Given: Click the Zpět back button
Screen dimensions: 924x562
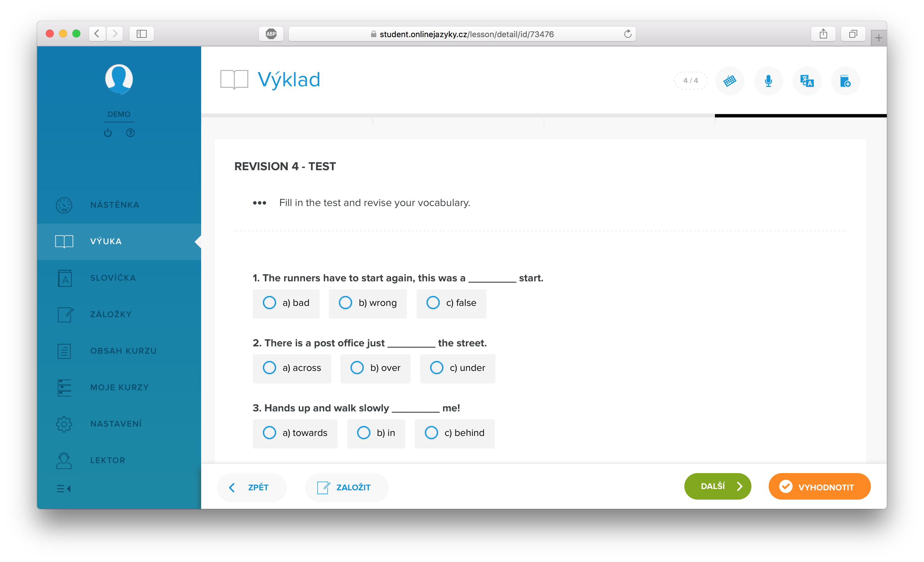Looking at the screenshot, I should point(251,487).
